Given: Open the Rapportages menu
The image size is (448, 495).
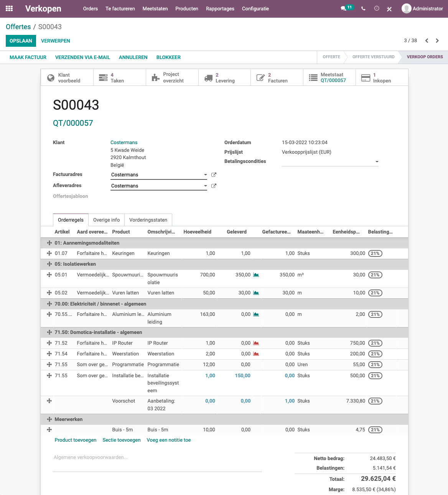Looking at the screenshot, I should [x=220, y=8].
